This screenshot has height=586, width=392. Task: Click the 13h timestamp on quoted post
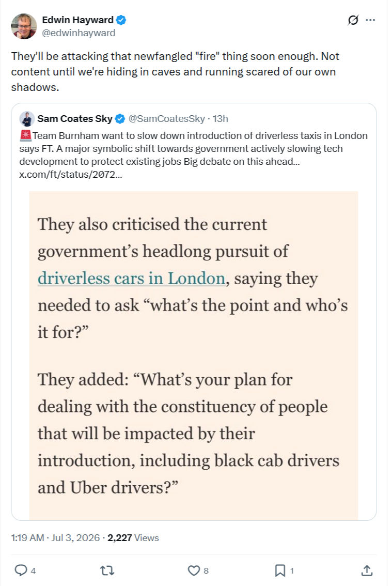tap(221, 118)
